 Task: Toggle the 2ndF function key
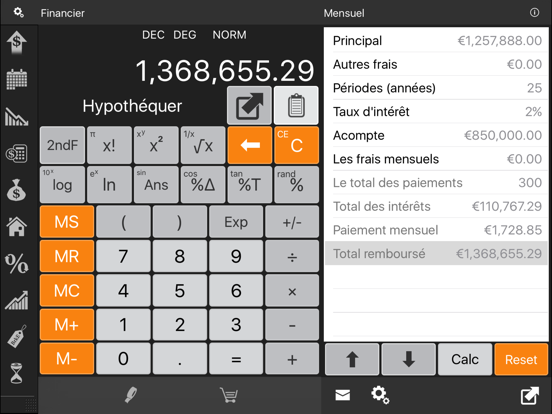tap(62, 145)
